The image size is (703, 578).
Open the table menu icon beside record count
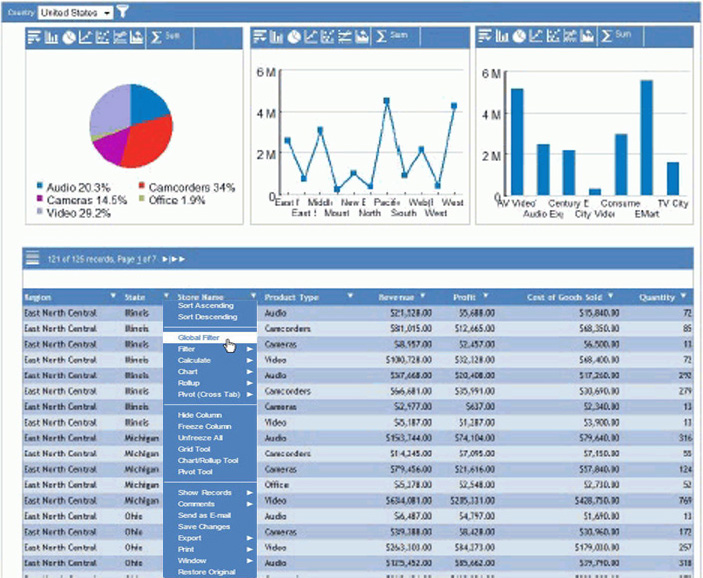32,258
